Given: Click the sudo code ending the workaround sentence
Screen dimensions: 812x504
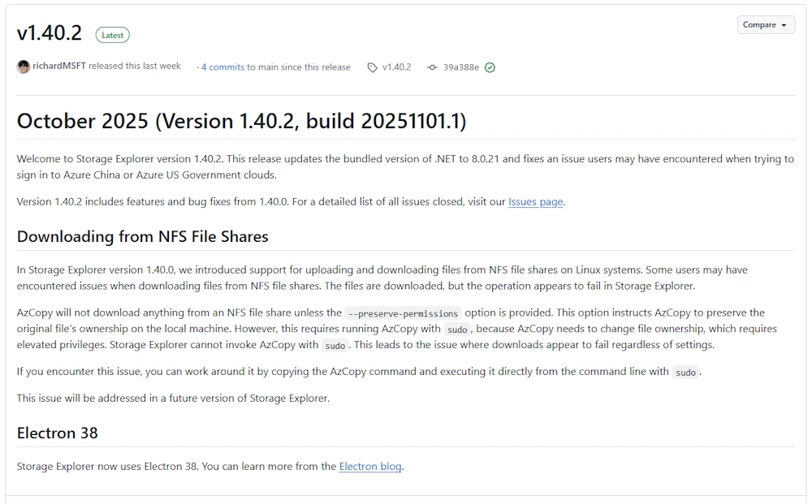Looking at the screenshot, I should tap(685, 373).
